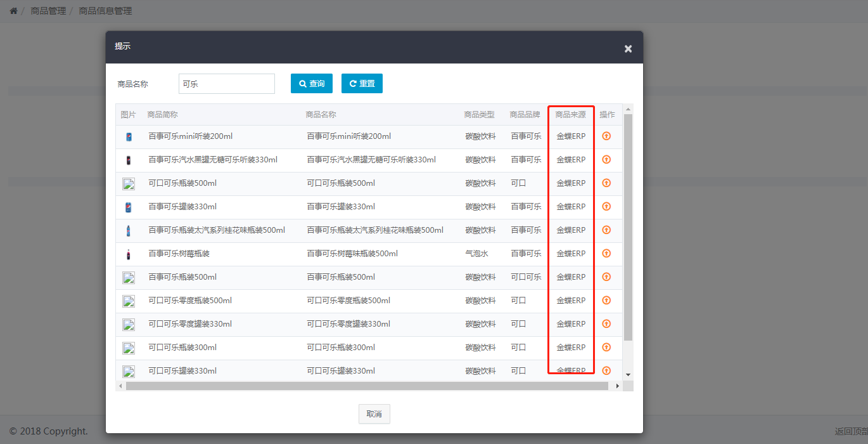Close the 提示 dialog with X

coord(628,49)
